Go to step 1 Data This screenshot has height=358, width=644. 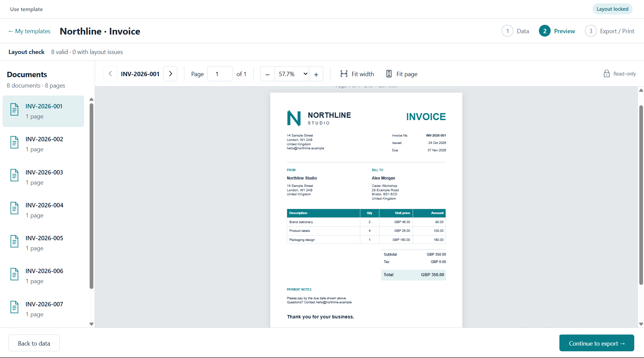pyautogui.click(x=515, y=31)
